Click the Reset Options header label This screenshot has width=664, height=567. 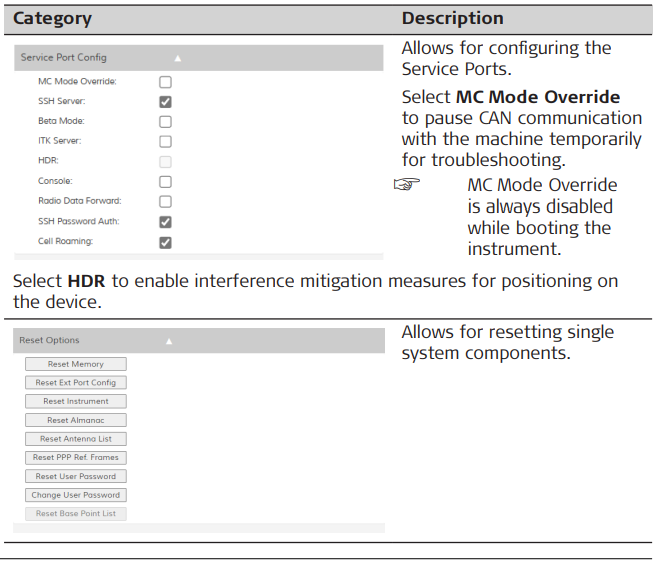coord(49,341)
